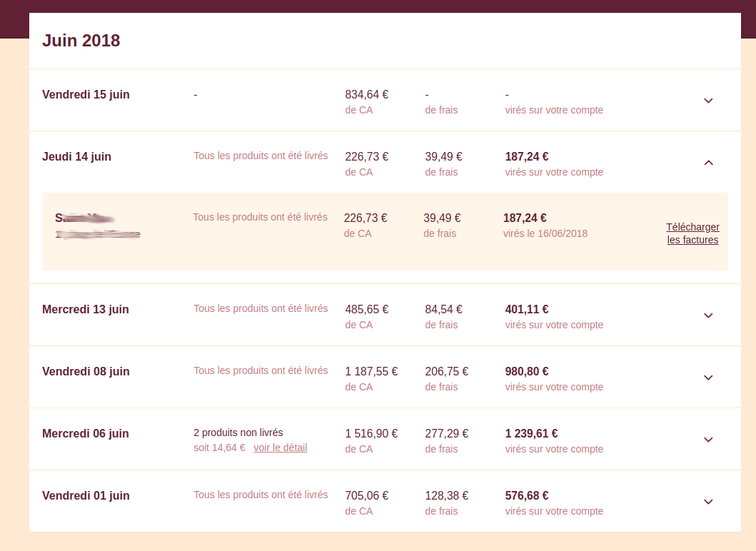Click the 2 produits non livrés text
The height and width of the screenshot is (551, 756).
(238, 433)
